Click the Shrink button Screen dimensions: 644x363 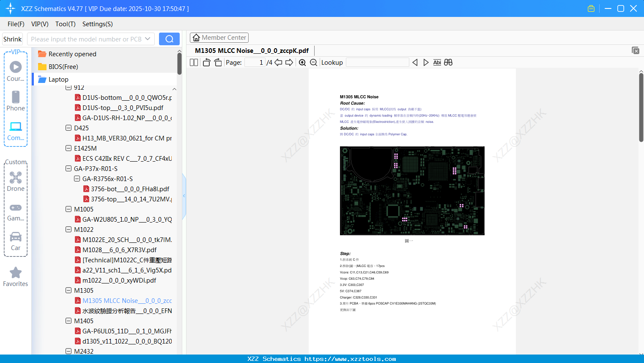pos(12,39)
